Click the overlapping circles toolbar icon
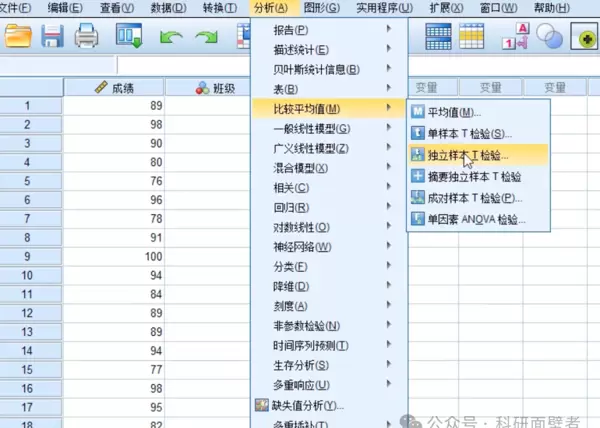This screenshot has width=600, height=428. point(549,38)
